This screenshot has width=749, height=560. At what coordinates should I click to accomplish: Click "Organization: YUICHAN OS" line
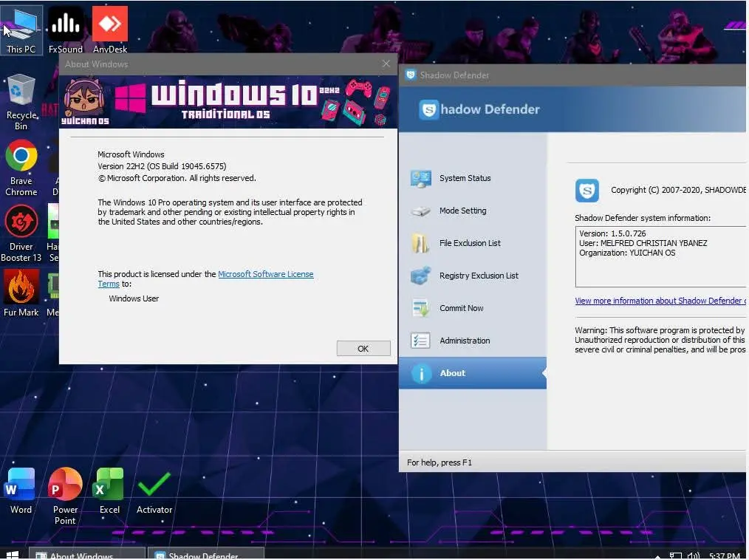pos(627,253)
